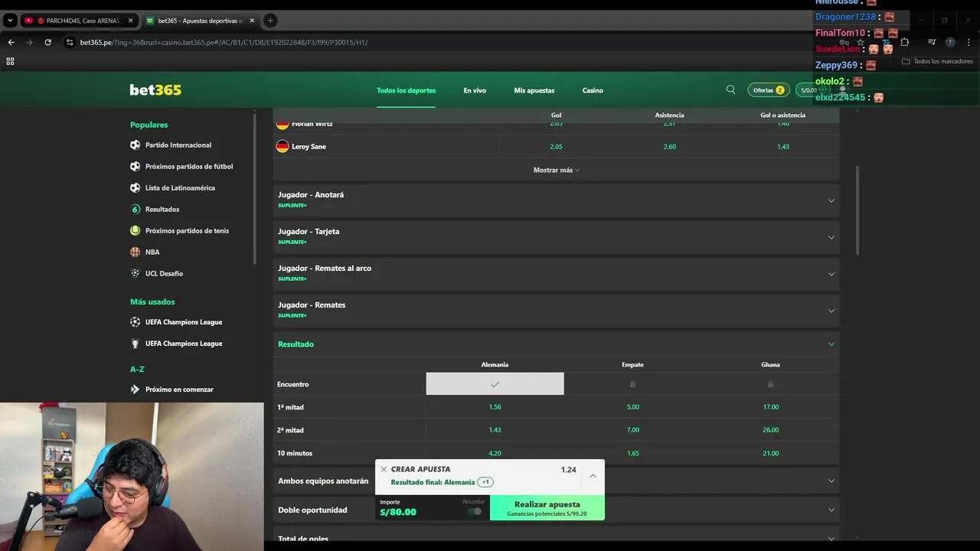980x551 pixels.
Task: Click the browser back arrow
Action: point(11,42)
